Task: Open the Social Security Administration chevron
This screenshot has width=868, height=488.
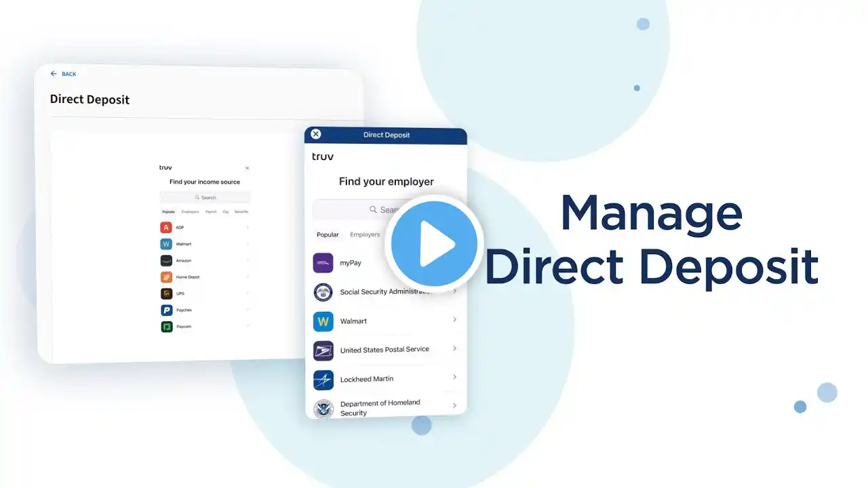Action: pyautogui.click(x=454, y=291)
